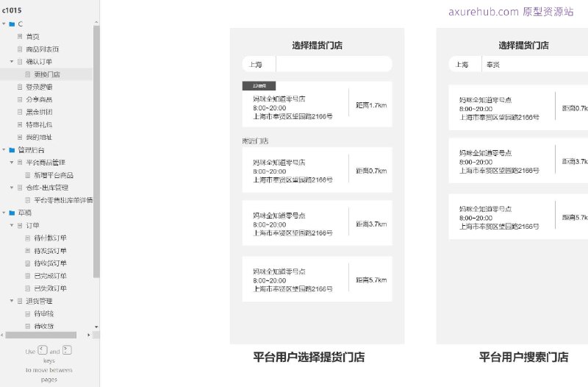Click the page icon next to 已完成订单
The width and height of the screenshot is (588, 387).
click(x=27, y=275)
